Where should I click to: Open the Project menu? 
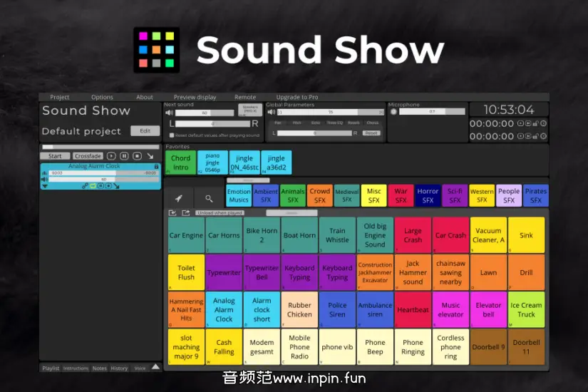tap(60, 97)
